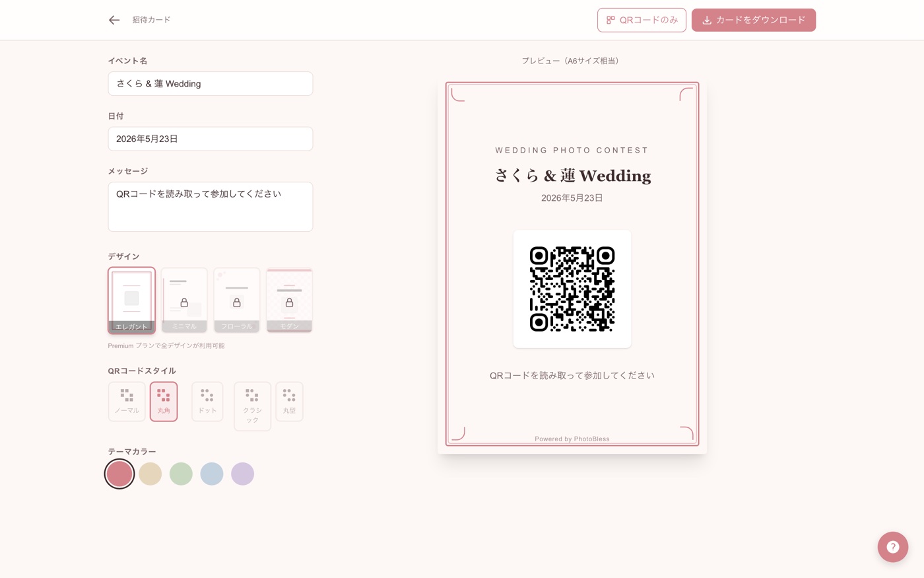924x578 pixels.
Task: Click the QR code in the preview
Action: pyautogui.click(x=572, y=289)
